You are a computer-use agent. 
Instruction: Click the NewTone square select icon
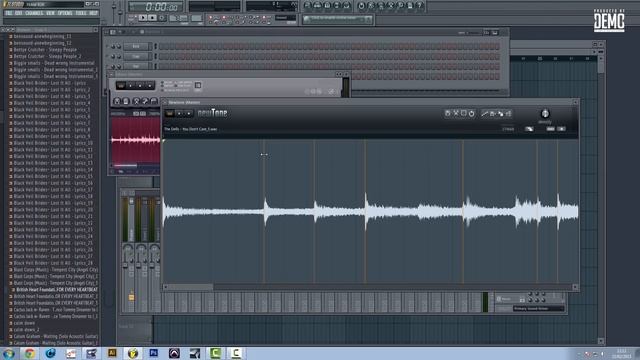click(463, 113)
